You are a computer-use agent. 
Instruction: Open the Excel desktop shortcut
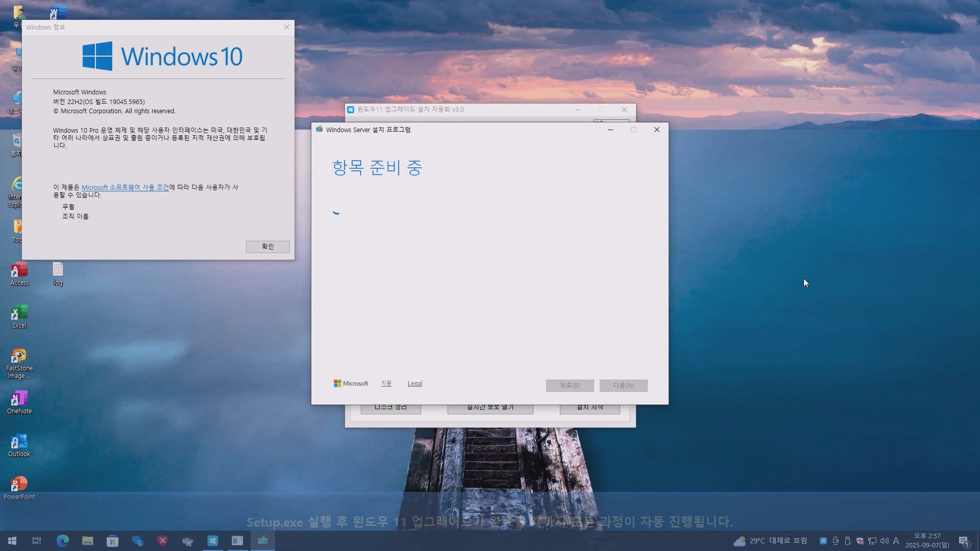pyautogui.click(x=19, y=317)
